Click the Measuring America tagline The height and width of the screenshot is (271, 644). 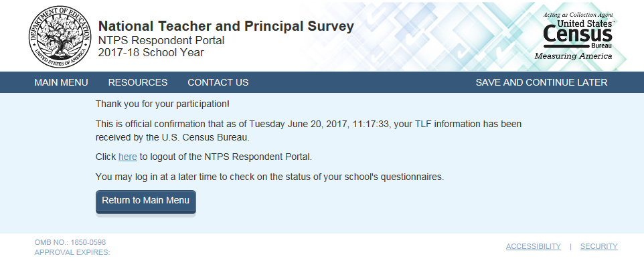tap(573, 56)
